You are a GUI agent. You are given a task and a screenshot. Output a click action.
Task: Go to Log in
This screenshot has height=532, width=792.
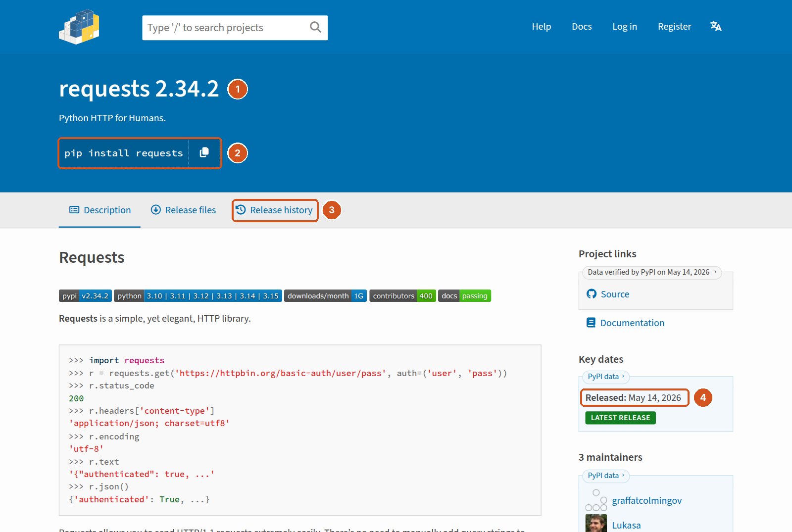[x=625, y=27]
